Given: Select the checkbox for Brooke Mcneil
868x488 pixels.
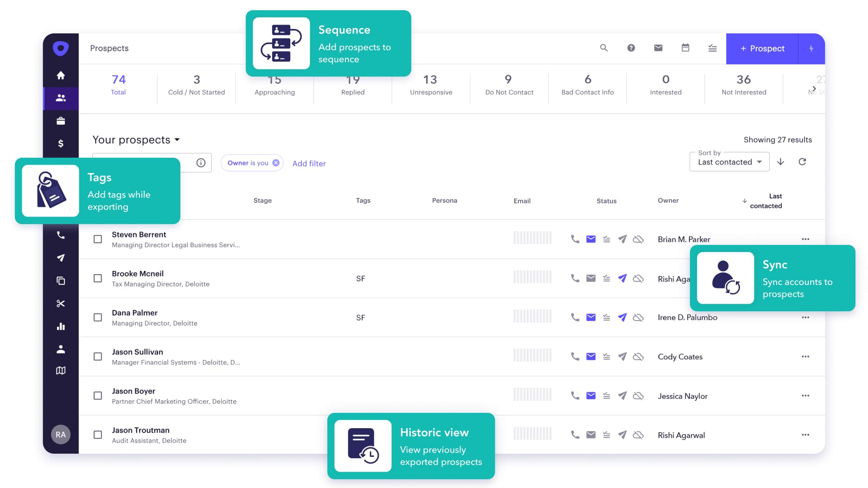Looking at the screenshot, I should point(98,278).
